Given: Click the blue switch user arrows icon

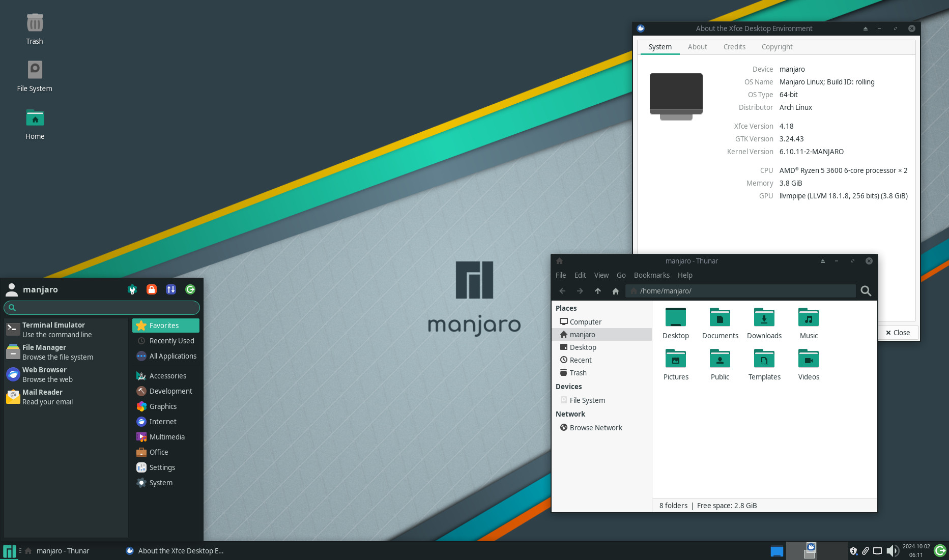Looking at the screenshot, I should [171, 289].
